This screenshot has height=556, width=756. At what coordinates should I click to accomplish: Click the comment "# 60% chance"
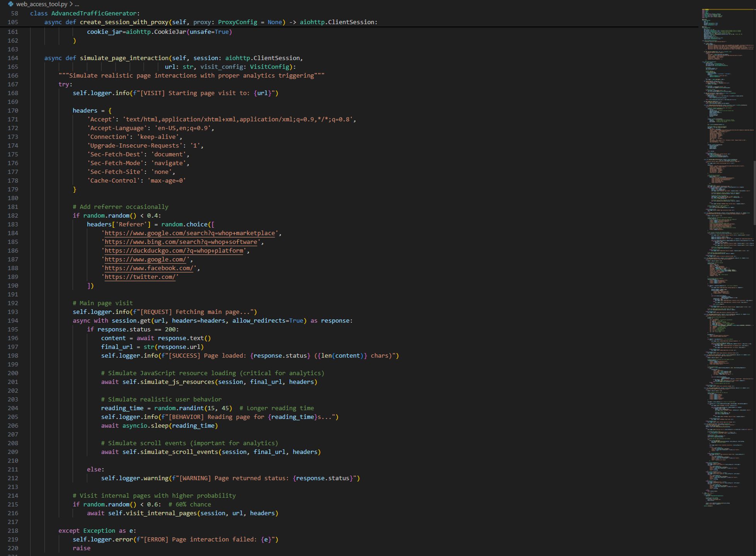click(190, 505)
